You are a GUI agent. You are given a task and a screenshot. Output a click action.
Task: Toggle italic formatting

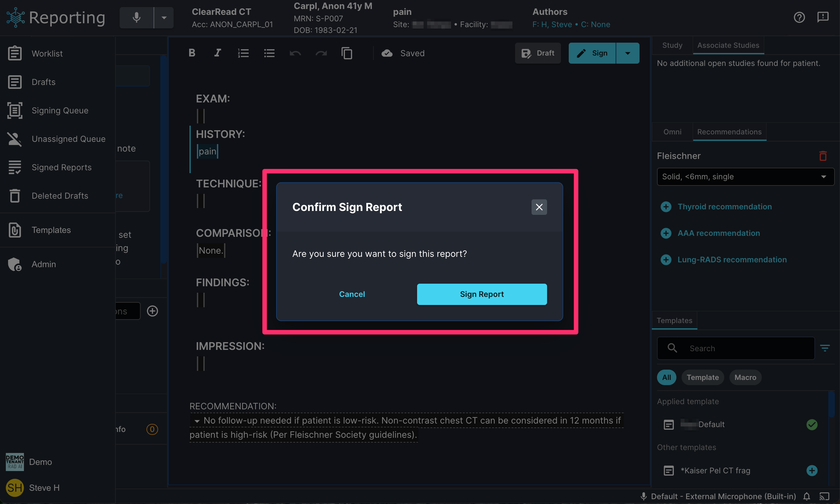click(218, 53)
